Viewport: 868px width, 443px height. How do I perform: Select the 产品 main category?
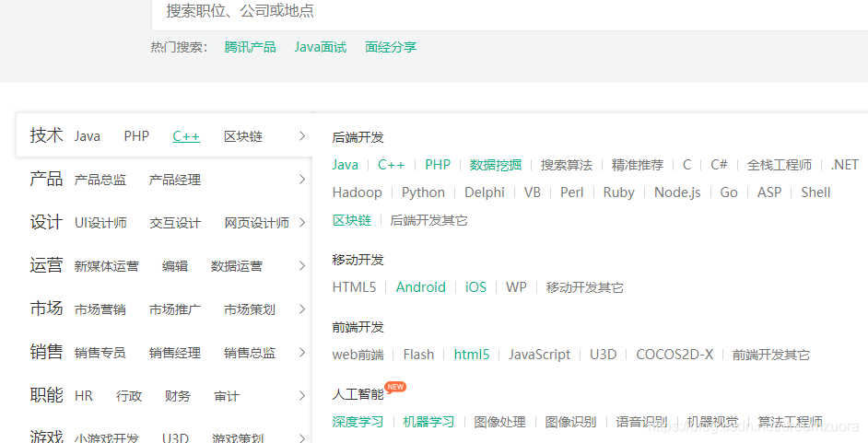coord(46,179)
